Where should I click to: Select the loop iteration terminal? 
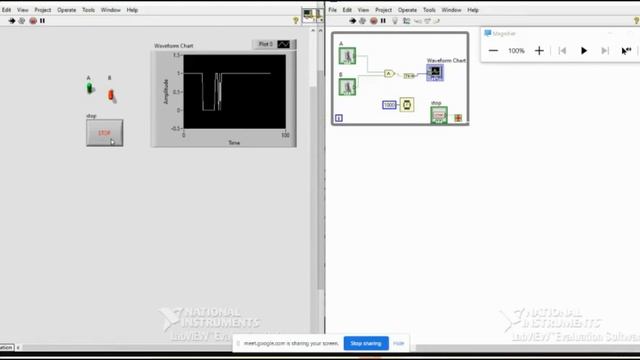[x=339, y=118]
